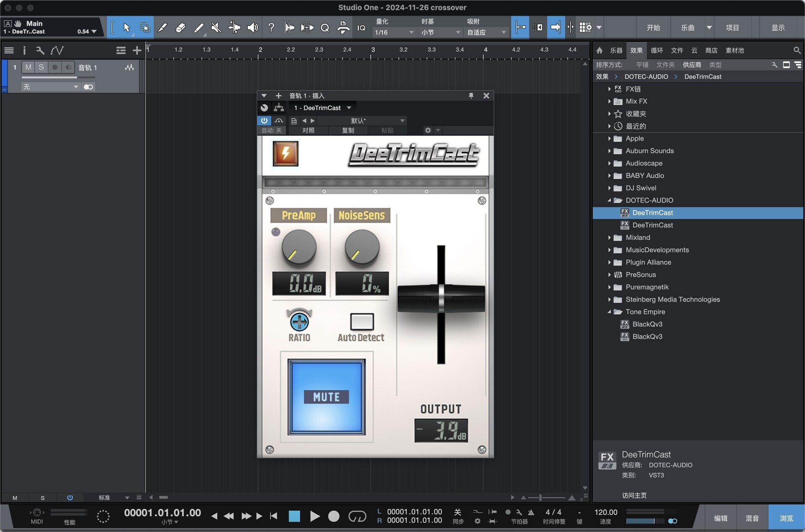
Task: Switch to the 循环 browser tab
Action: (x=657, y=50)
